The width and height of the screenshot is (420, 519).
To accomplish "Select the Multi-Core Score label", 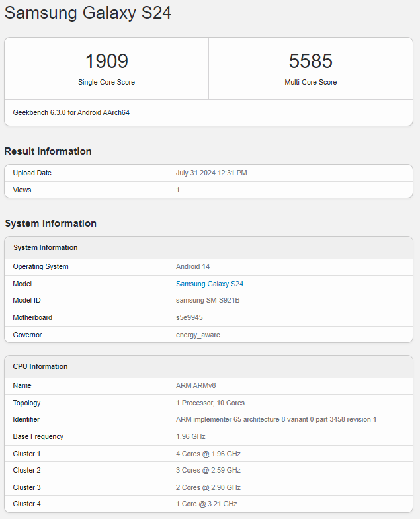I will coord(310,83).
